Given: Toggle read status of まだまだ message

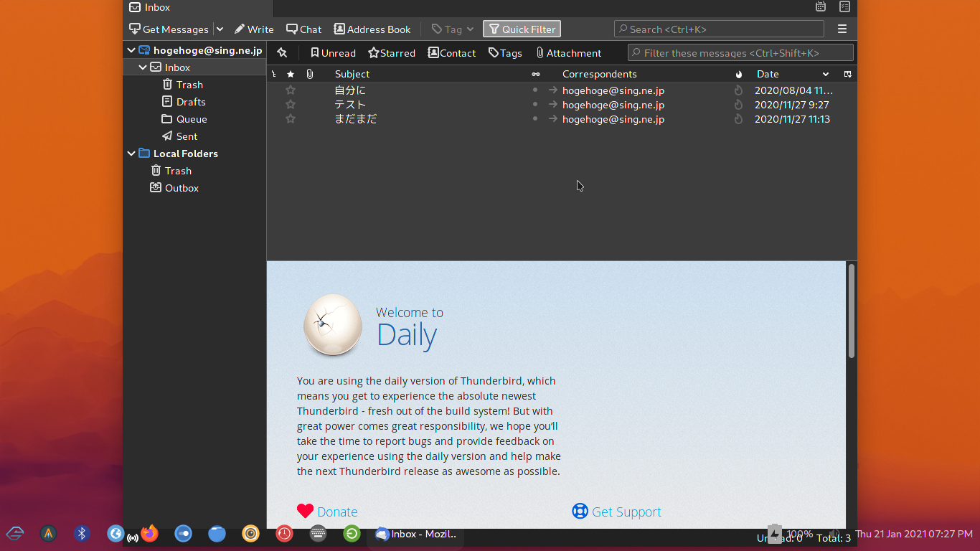Looking at the screenshot, I should coord(535,119).
